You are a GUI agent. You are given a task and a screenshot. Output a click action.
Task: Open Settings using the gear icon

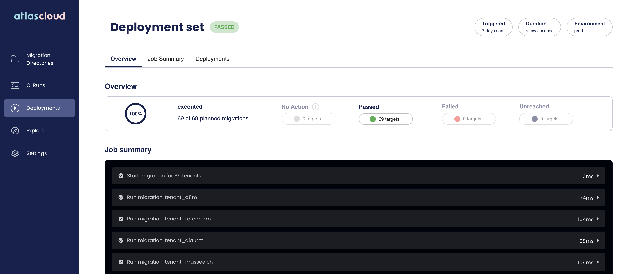click(15, 153)
